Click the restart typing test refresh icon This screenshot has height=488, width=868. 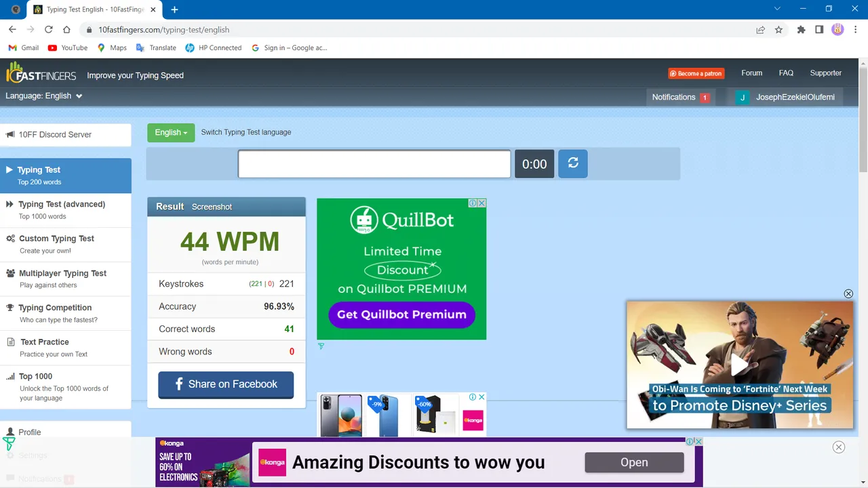[x=573, y=163]
